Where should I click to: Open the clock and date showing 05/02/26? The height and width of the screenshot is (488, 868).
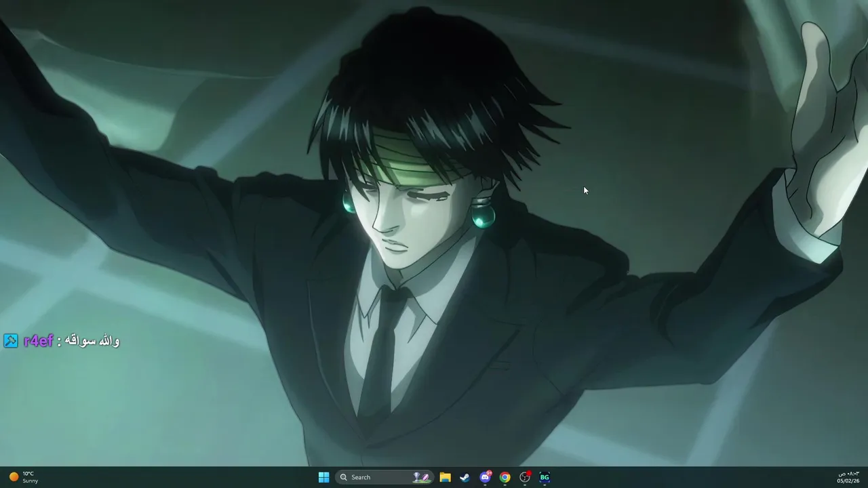pyautogui.click(x=848, y=477)
